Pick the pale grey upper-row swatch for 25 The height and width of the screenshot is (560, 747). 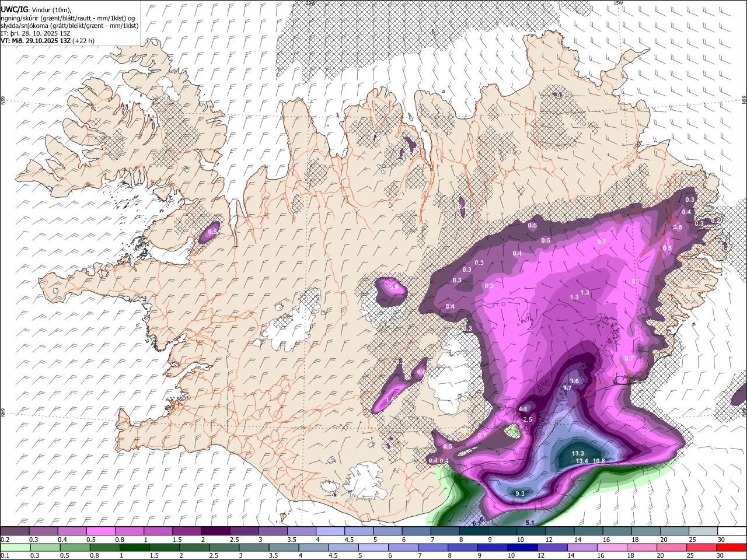point(703,531)
